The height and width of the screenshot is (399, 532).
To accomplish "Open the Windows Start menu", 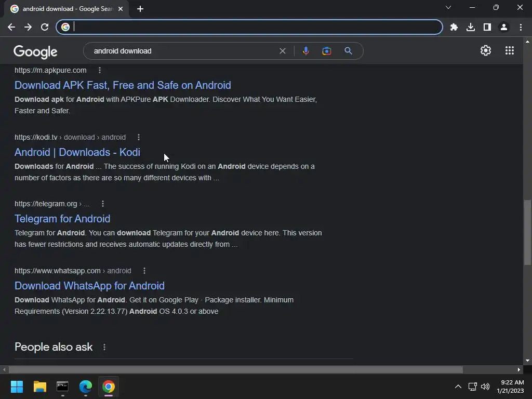I will [17, 387].
